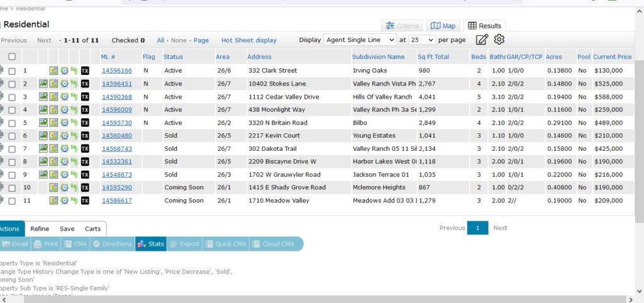
Task: Open the Hot Sheet display link
Action: click(249, 40)
